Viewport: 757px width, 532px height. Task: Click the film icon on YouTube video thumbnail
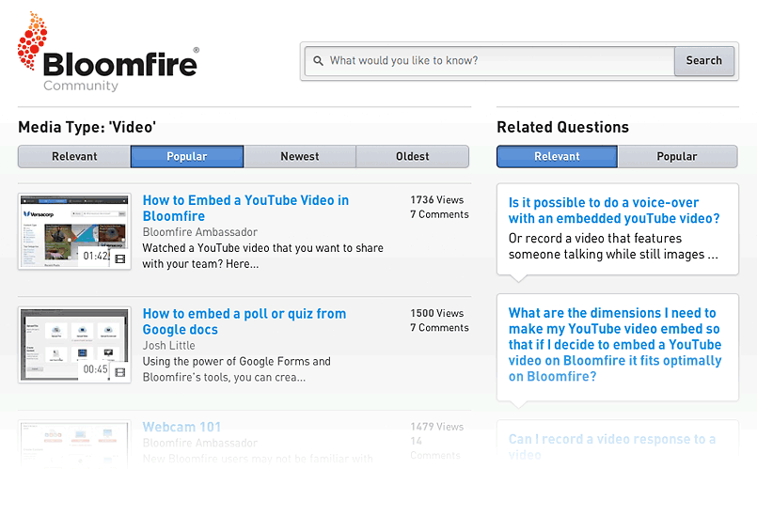(x=119, y=258)
